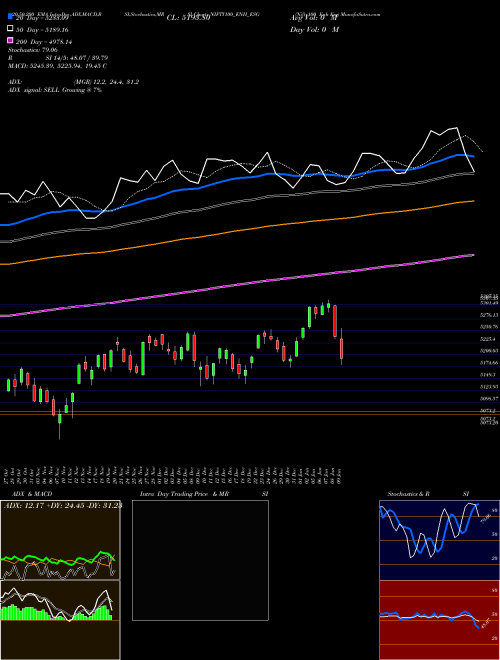This screenshot has height=660, width=500.
Task: Open the blue Stochastics mini chart
Action: point(439,540)
